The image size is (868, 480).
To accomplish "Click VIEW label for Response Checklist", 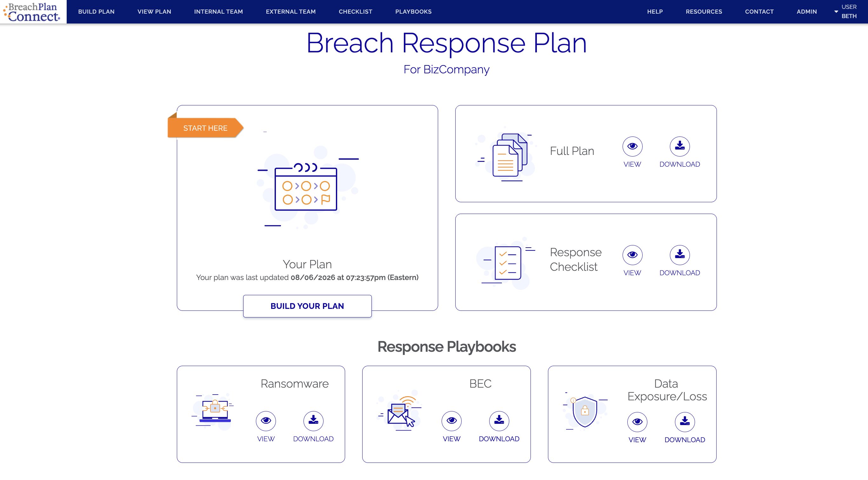I will pos(632,273).
